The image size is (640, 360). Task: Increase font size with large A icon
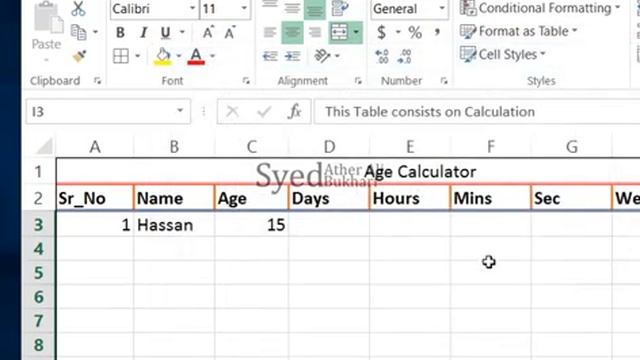208,32
